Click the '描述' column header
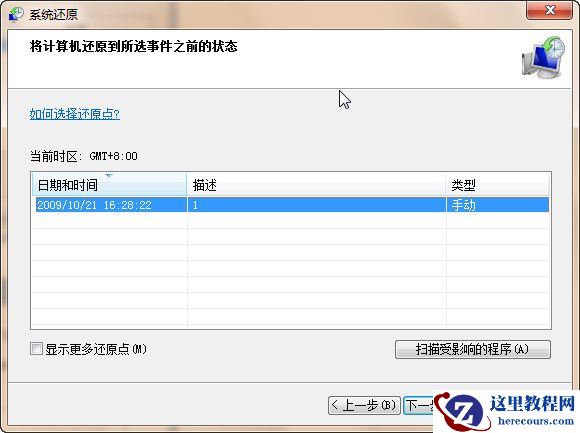The height and width of the screenshot is (433, 580). (x=316, y=185)
